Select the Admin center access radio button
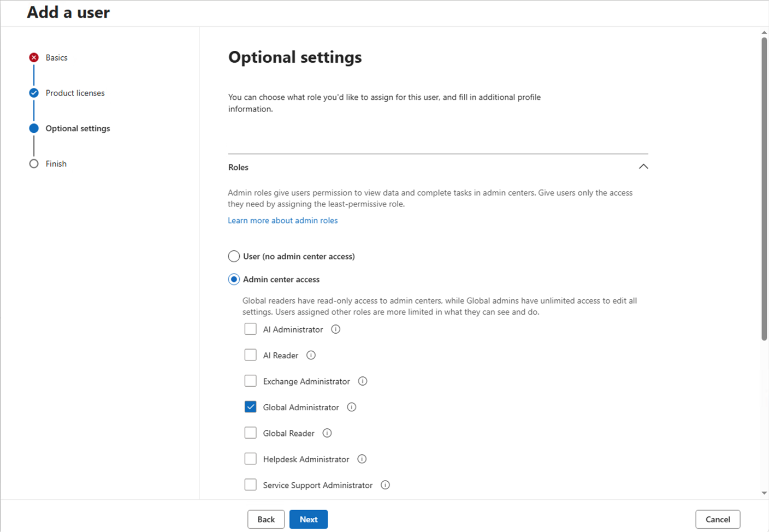 tap(234, 279)
